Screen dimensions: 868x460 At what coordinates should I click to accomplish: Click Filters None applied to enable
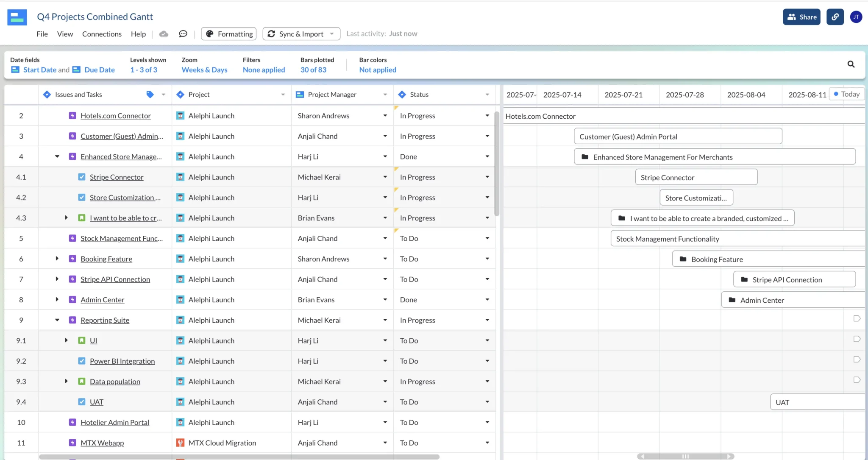(x=264, y=64)
